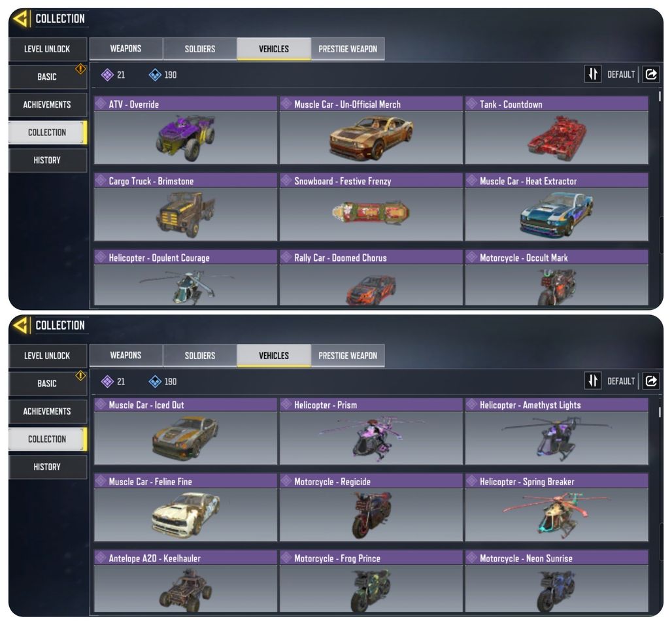Click the share icon in bottom panel
The height and width of the screenshot is (625, 672).
[x=650, y=381]
